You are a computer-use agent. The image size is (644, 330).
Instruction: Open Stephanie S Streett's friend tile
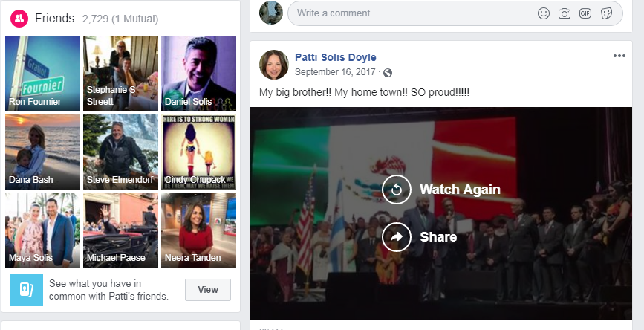pyautogui.click(x=121, y=74)
